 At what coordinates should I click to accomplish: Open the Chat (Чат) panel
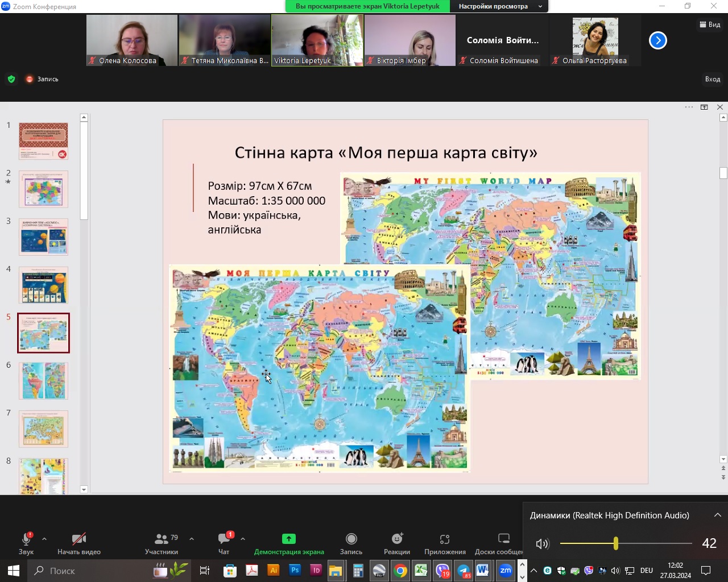point(224,543)
